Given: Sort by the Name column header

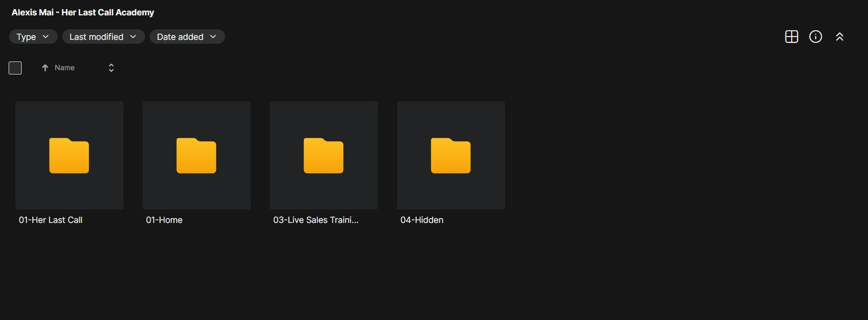Looking at the screenshot, I should 64,68.
